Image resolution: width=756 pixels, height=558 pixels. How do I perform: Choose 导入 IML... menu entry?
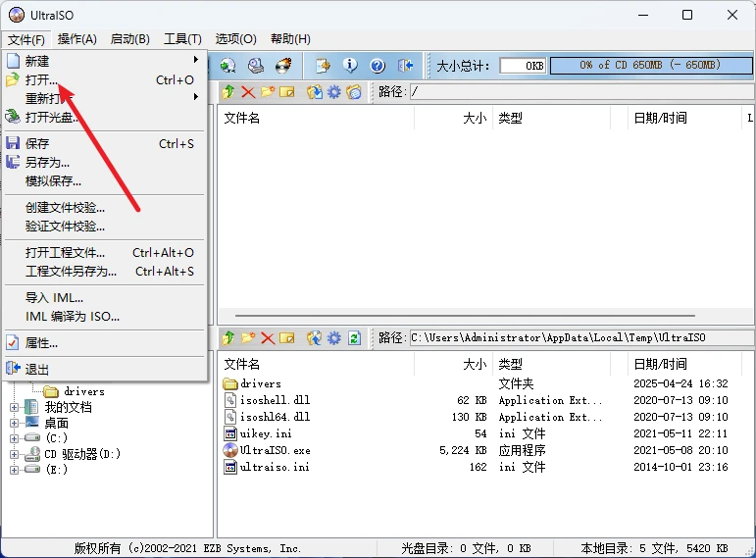105,298
